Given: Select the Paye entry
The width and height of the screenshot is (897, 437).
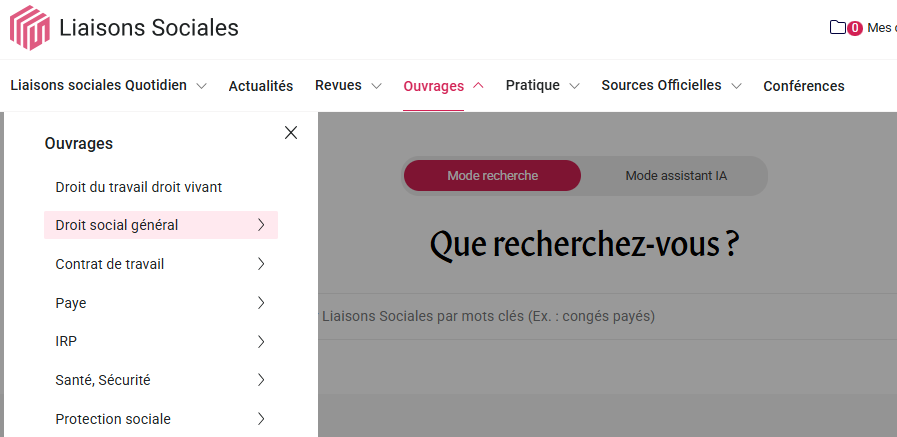Looking at the screenshot, I should tap(71, 303).
